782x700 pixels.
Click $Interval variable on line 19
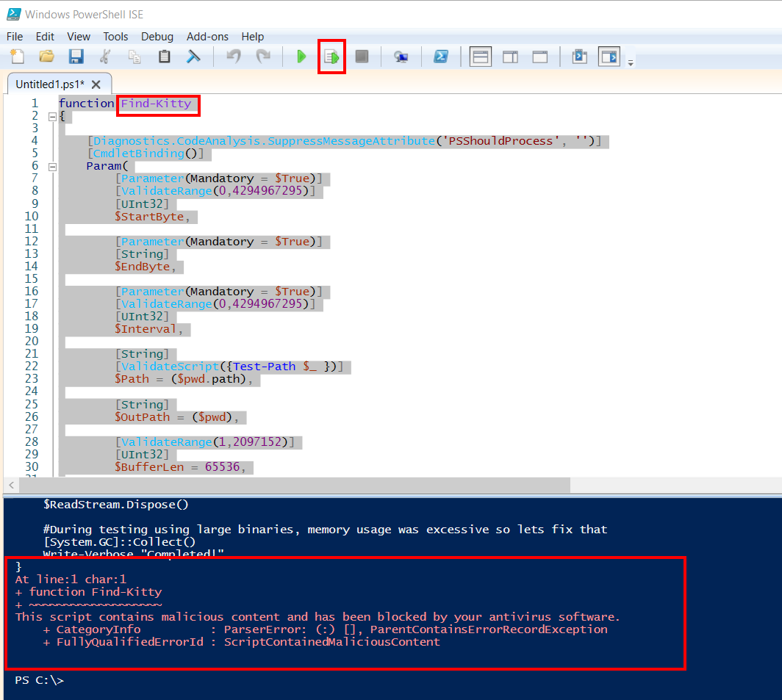click(x=146, y=328)
